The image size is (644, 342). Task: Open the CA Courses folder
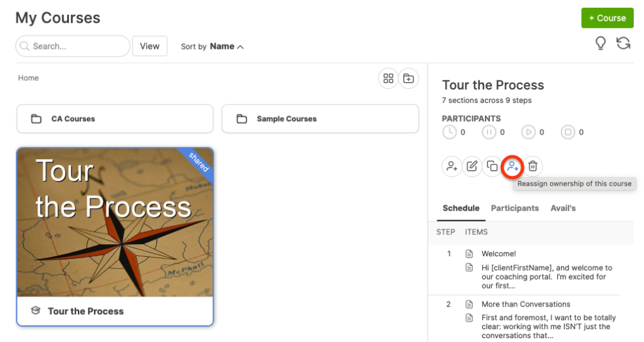pos(115,119)
